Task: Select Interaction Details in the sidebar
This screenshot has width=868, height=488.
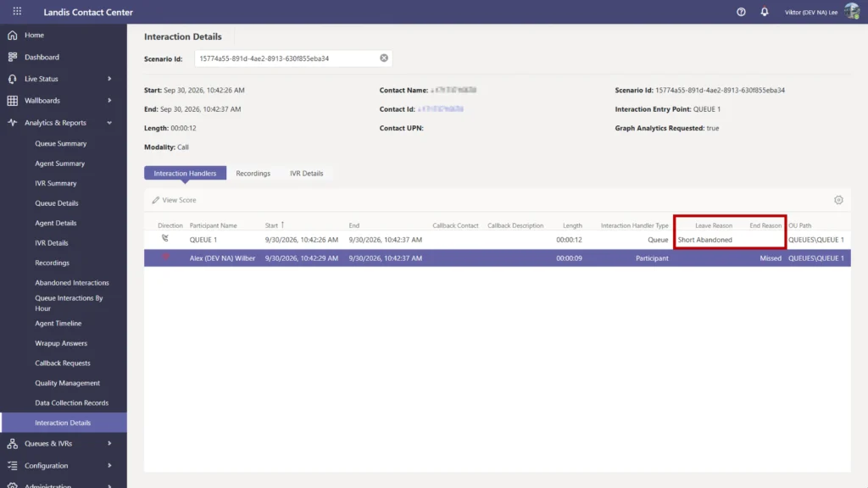Action: coord(64,423)
